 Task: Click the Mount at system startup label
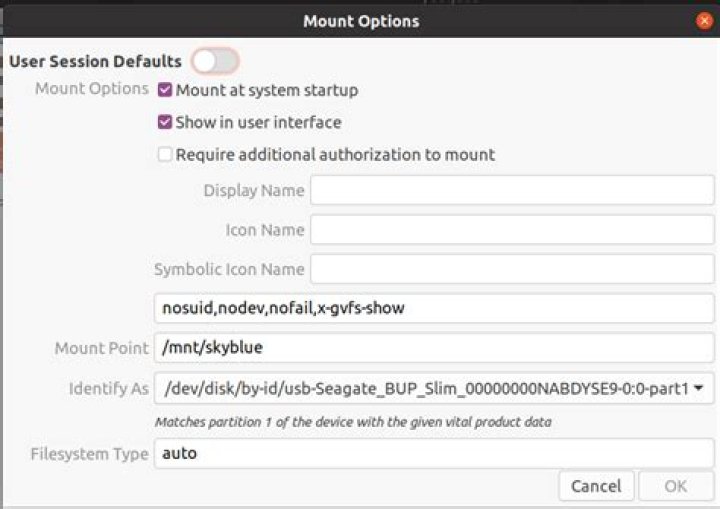coord(267,90)
